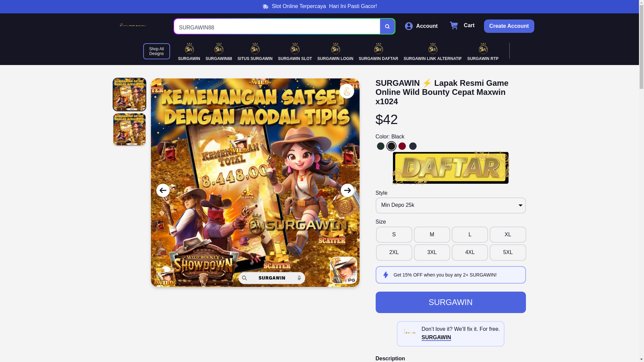Open SURGAWIN88 menu label

[219, 59]
